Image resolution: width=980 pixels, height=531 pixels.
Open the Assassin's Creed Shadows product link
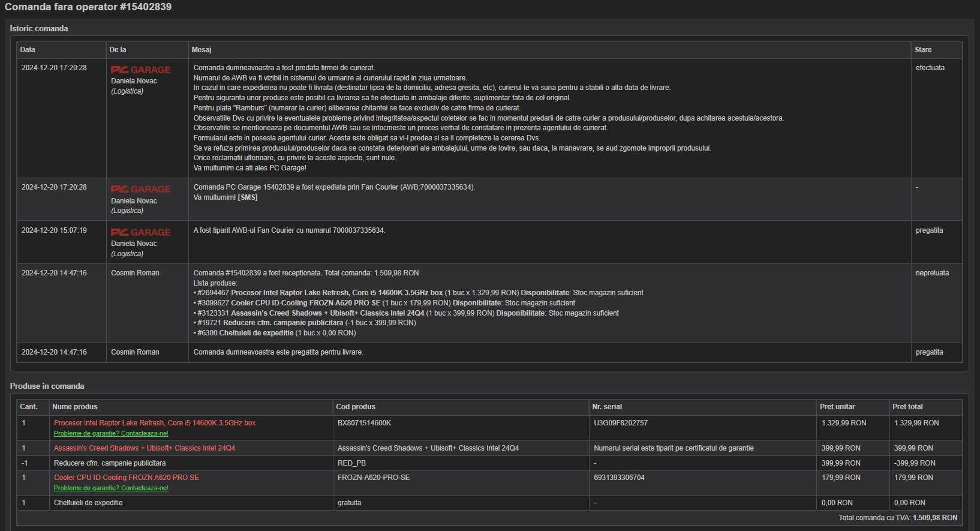[145, 448]
